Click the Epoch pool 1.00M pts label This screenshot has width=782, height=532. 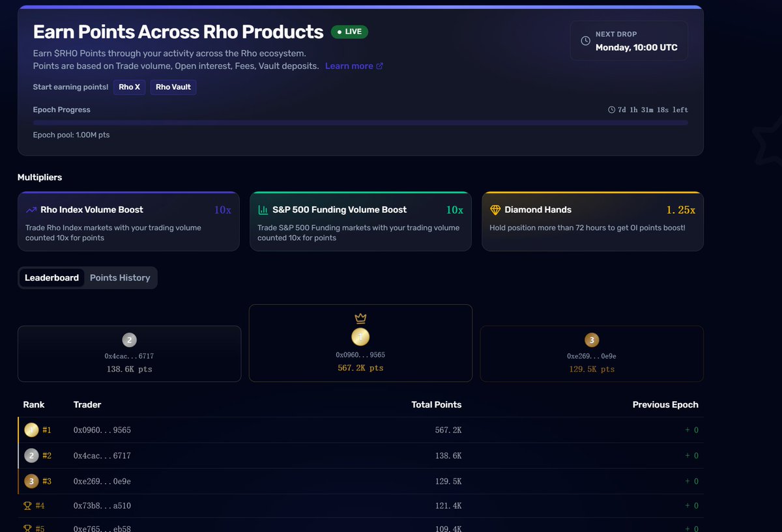[72, 135]
